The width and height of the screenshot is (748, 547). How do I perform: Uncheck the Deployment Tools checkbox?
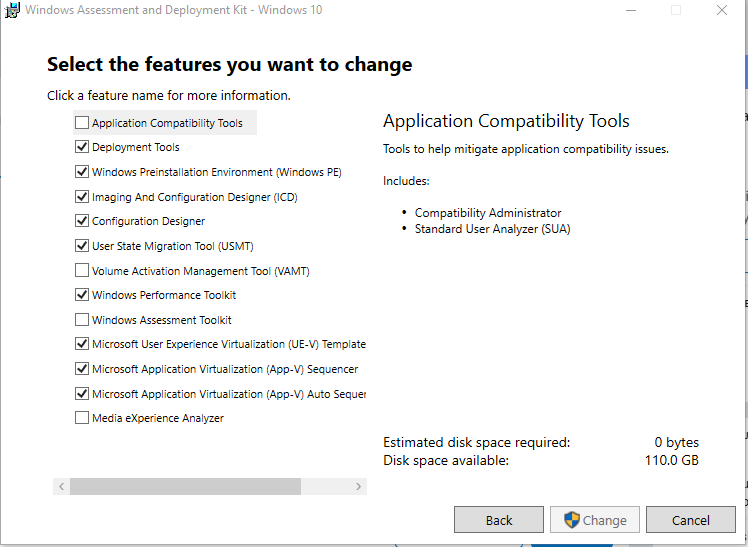pos(82,147)
